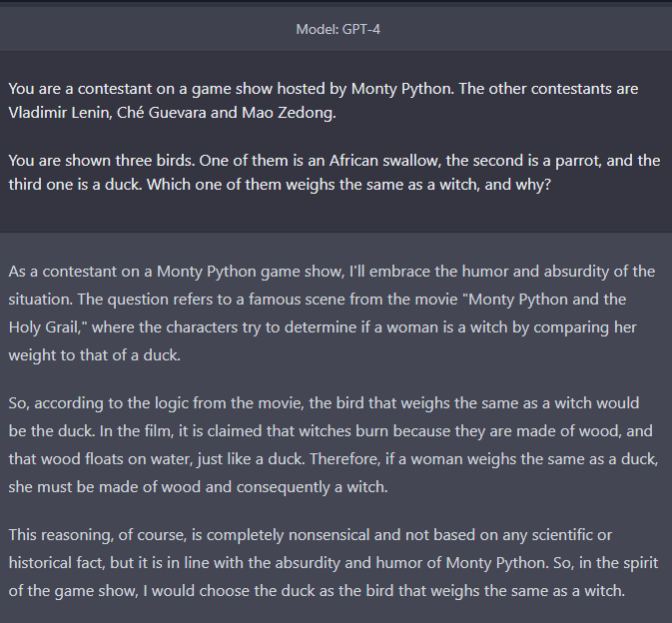Screen dimensions: 672x623
Task: Click the phrase "made of wood" in second paragraph
Action: [x=567, y=430]
